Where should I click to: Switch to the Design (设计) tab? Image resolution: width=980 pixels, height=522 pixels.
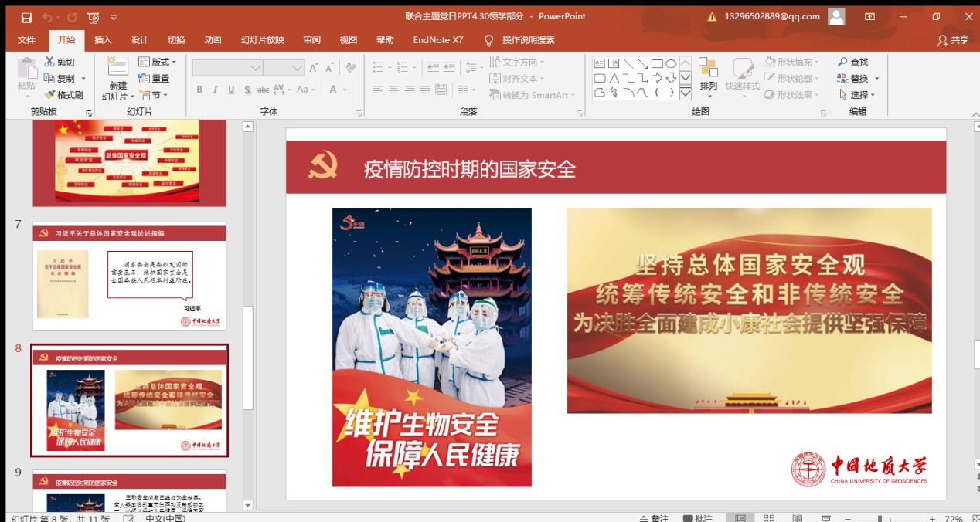click(139, 40)
